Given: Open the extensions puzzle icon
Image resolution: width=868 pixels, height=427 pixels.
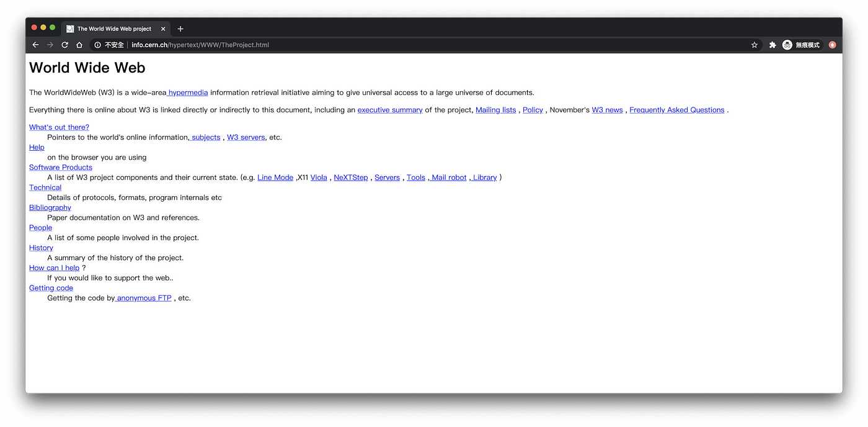Looking at the screenshot, I should [773, 45].
